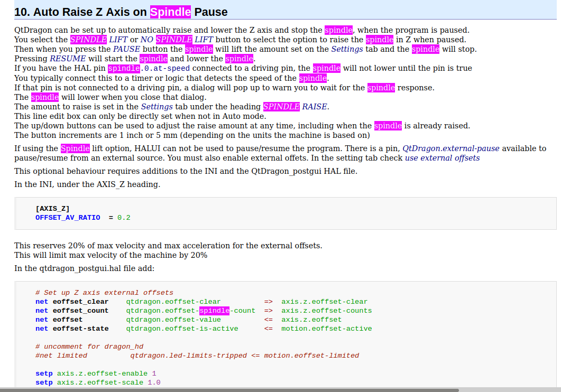This screenshot has width=561, height=392.
Task: Click the HAL pin text "spindle.0.at-speed"
Action: [x=149, y=68]
